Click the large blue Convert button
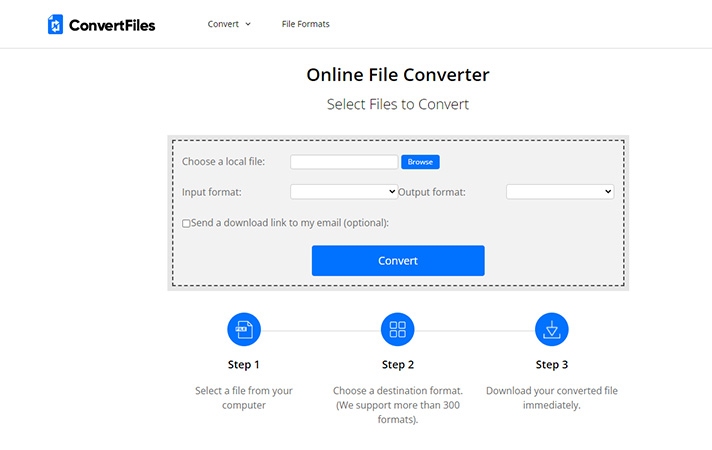 pyautogui.click(x=398, y=261)
